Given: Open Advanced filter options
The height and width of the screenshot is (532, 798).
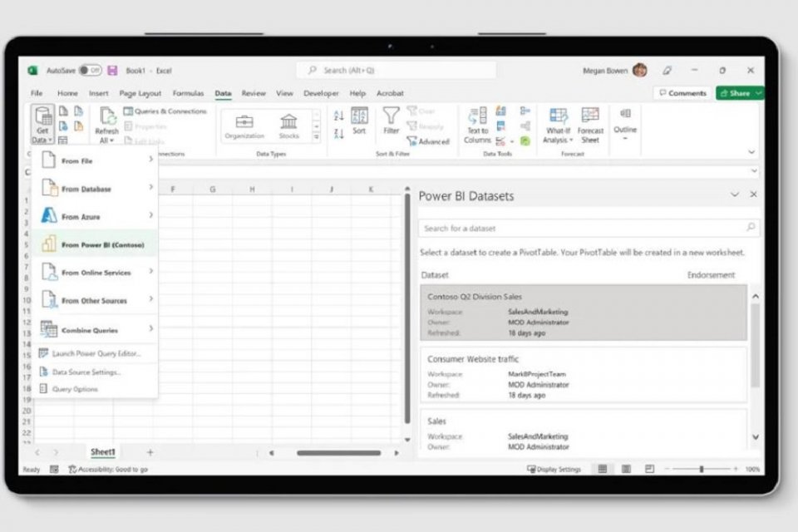Looking at the screenshot, I should [429, 141].
